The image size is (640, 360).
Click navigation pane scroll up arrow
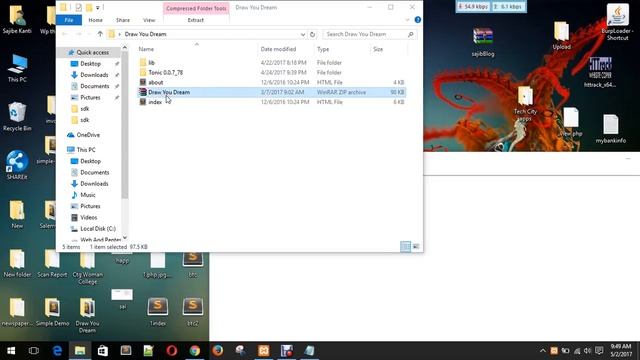point(125,48)
